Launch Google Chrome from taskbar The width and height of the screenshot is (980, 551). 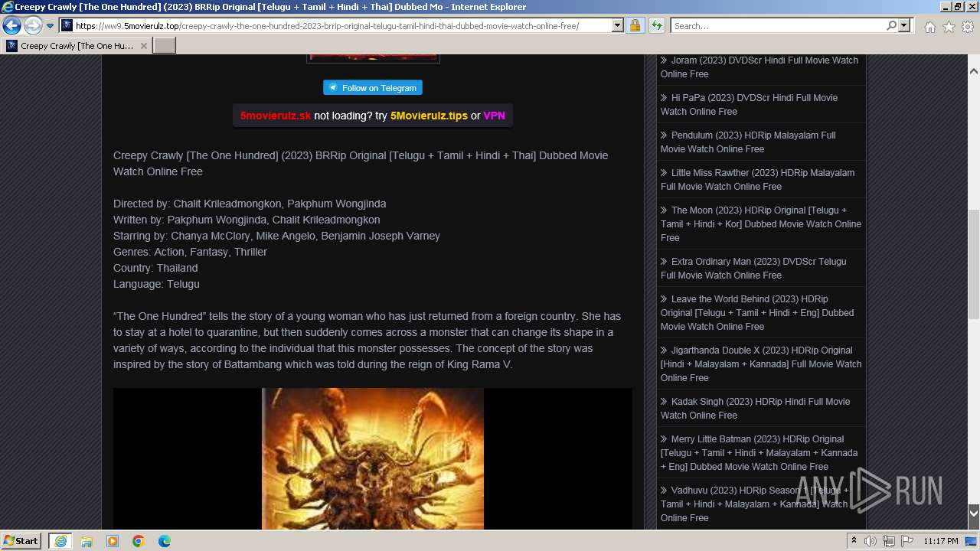click(x=139, y=541)
